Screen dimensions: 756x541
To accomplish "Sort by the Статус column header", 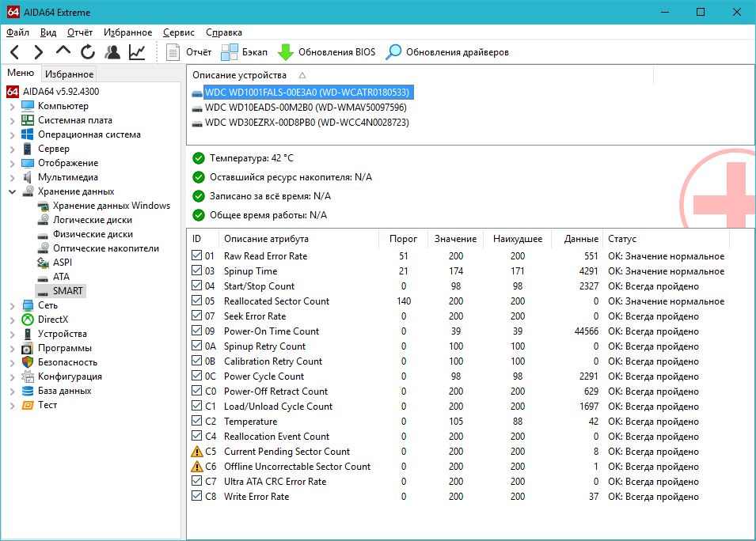I will 666,239.
